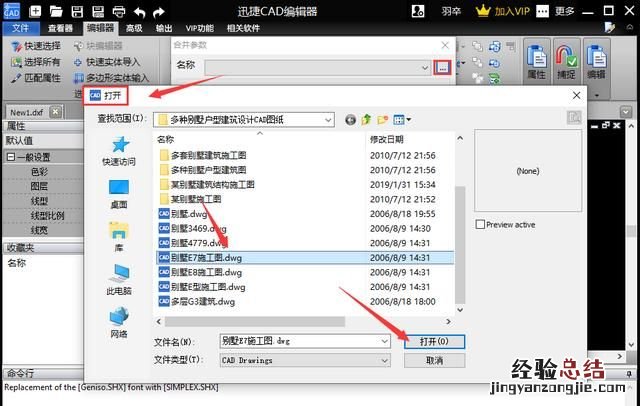The image size is (640, 406).
Task: Select the 别墅E8施工图.dwg file
Action: click(200, 273)
